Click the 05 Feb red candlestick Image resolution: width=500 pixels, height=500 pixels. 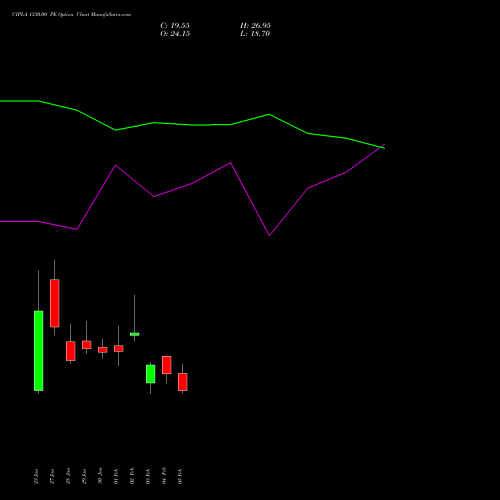click(x=183, y=382)
